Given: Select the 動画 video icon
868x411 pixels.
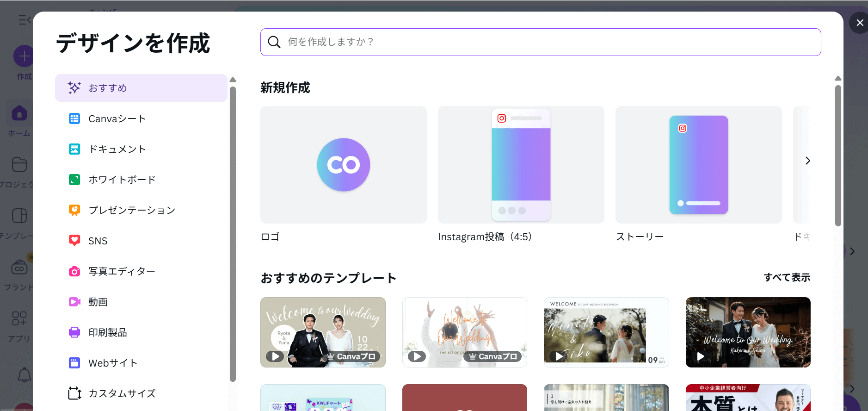Looking at the screenshot, I should 74,302.
